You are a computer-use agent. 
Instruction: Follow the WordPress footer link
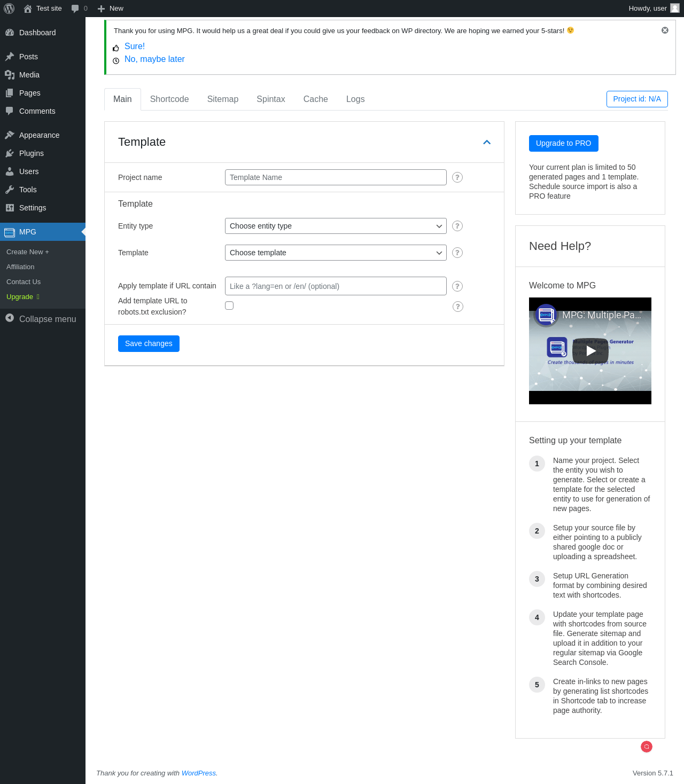pyautogui.click(x=199, y=773)
